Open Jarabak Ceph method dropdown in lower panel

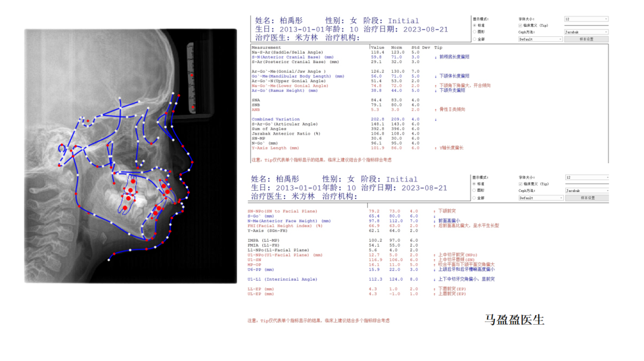tap(587, 191)
